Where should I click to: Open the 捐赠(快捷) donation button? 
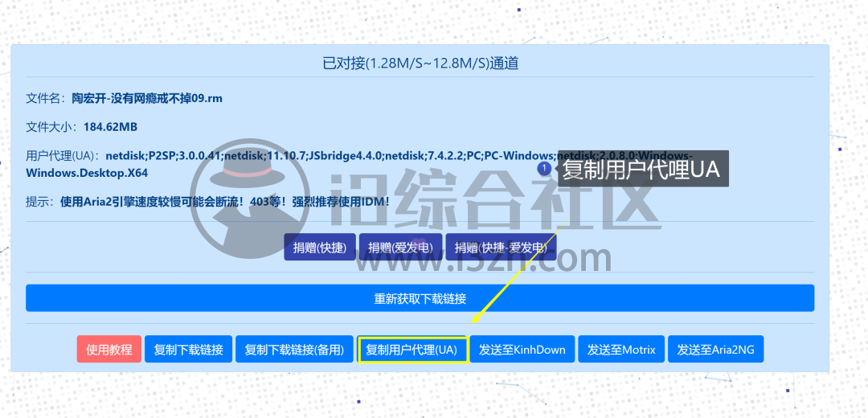320,247
